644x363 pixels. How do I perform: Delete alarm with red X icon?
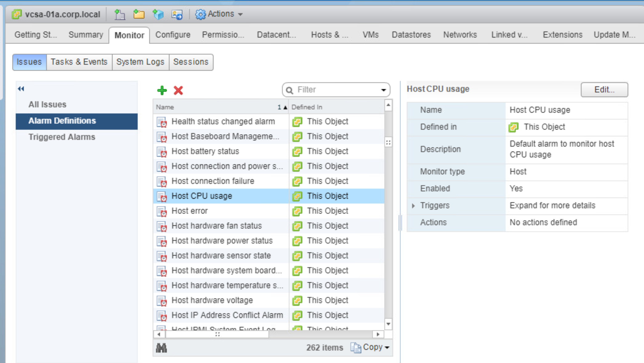178,90
